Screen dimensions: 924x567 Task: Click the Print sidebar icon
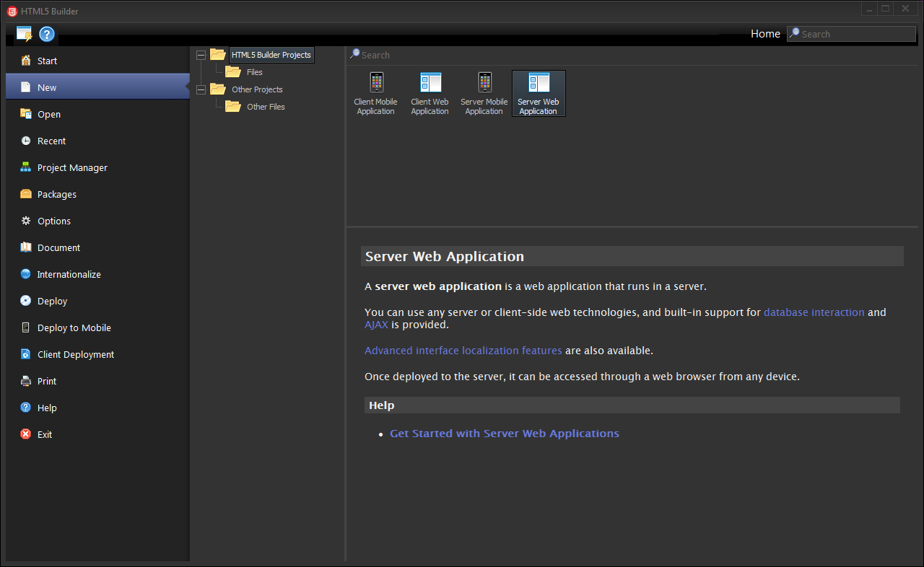click(46, 381)
